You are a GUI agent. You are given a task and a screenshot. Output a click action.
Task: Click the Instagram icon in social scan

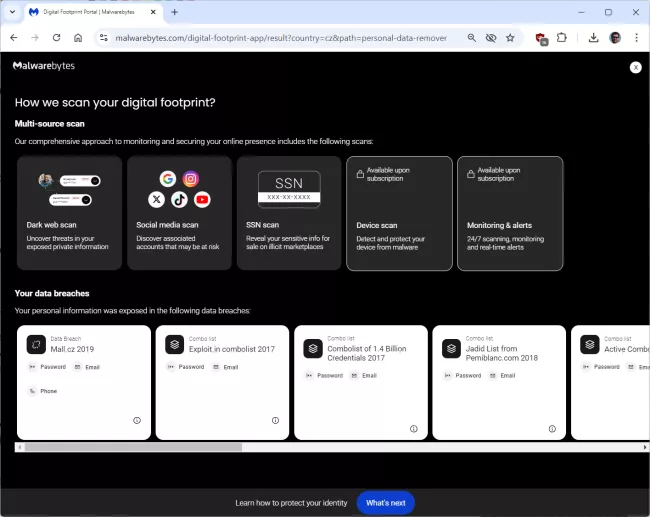pyautogui.click(x=191, y=179)
